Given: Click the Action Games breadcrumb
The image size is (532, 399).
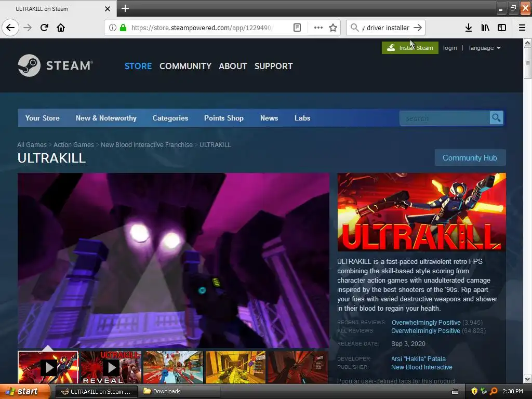Looking at the screenshot, I should tap(74, 144).
